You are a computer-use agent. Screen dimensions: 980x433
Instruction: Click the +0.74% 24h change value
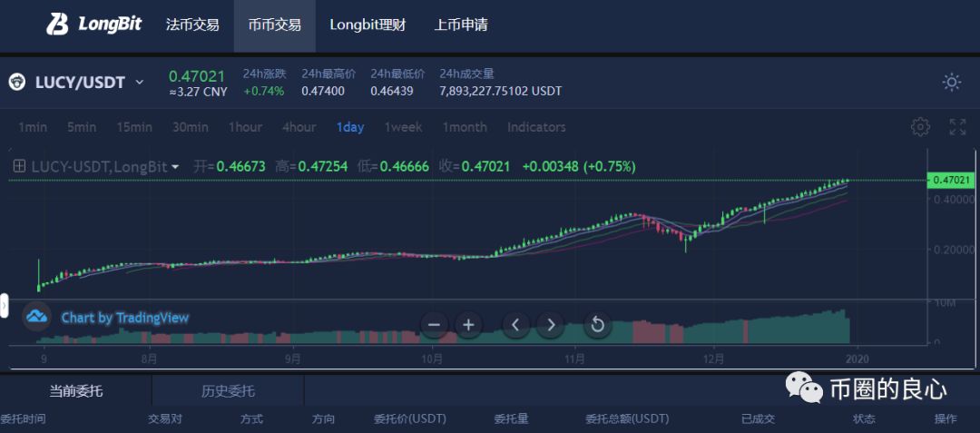[264, 91]
